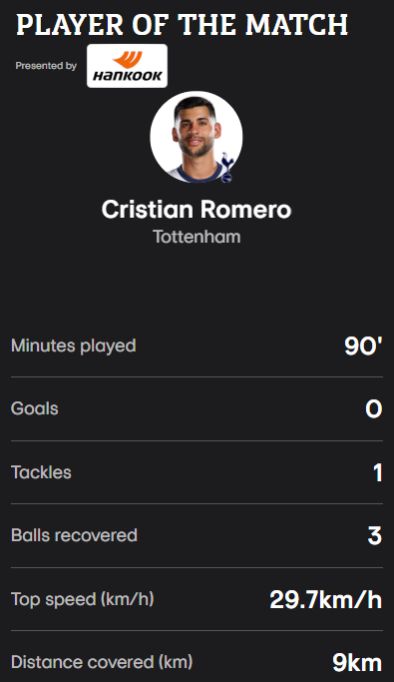Select the Distance covered (km) label
The width and height of the screenshot is (394, 682).
pyautogui.click(x=102, y=662)
